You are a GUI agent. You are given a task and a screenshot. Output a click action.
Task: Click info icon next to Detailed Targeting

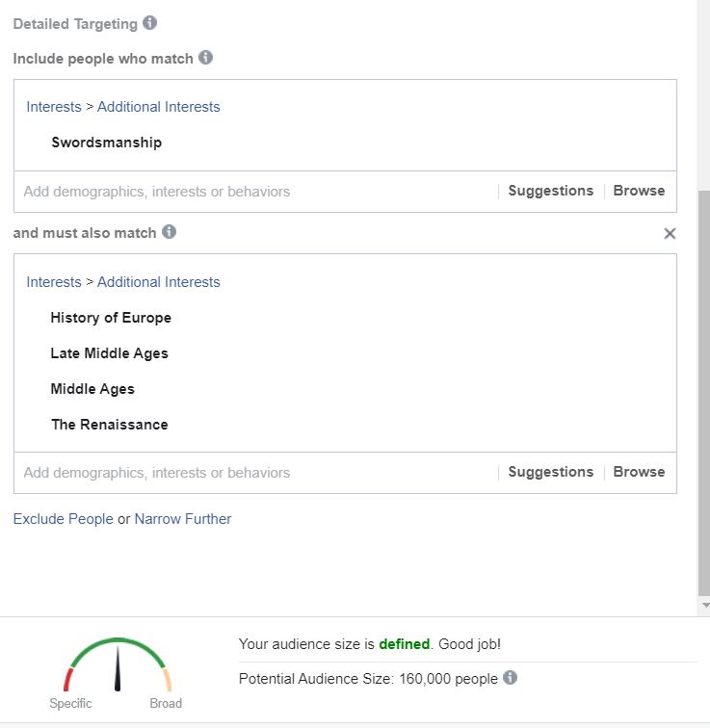point(149,23)
